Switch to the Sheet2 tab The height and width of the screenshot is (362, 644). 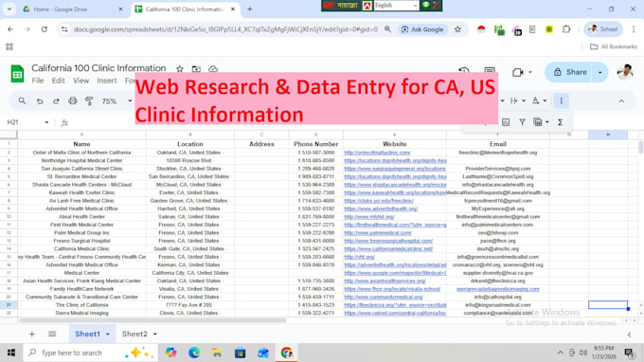pyautogui.click(x=134, y=335)
